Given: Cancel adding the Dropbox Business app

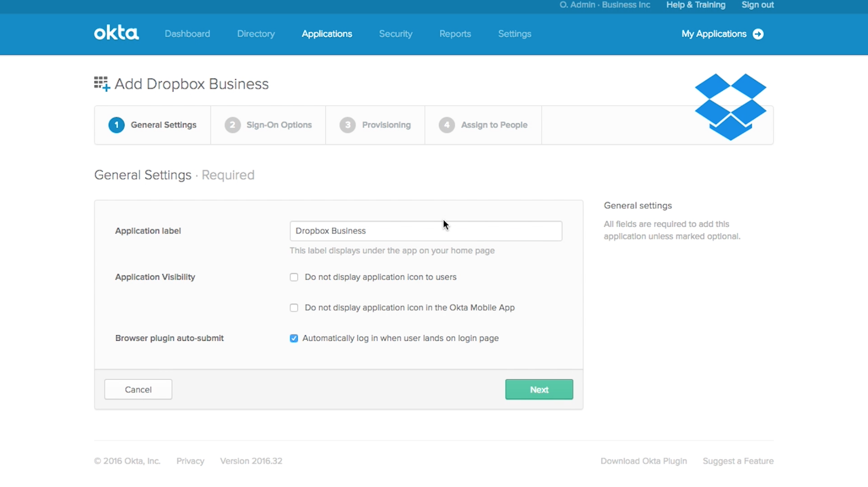Looking at the screenshot, I should pyautogui.click(x=138, y=390).
